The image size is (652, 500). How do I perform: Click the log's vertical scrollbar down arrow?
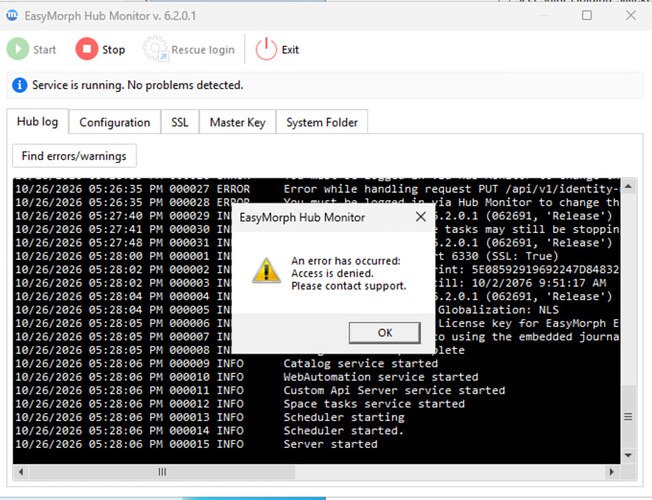pos(628,455)
